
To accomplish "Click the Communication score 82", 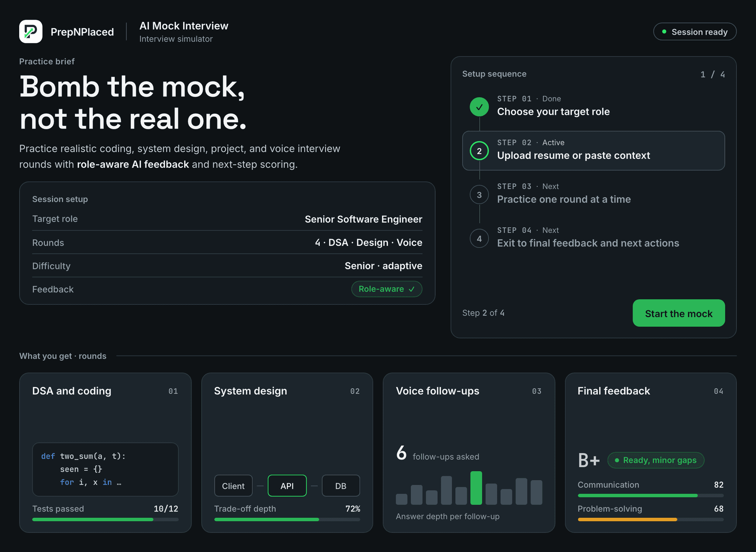I will point(718,485).
